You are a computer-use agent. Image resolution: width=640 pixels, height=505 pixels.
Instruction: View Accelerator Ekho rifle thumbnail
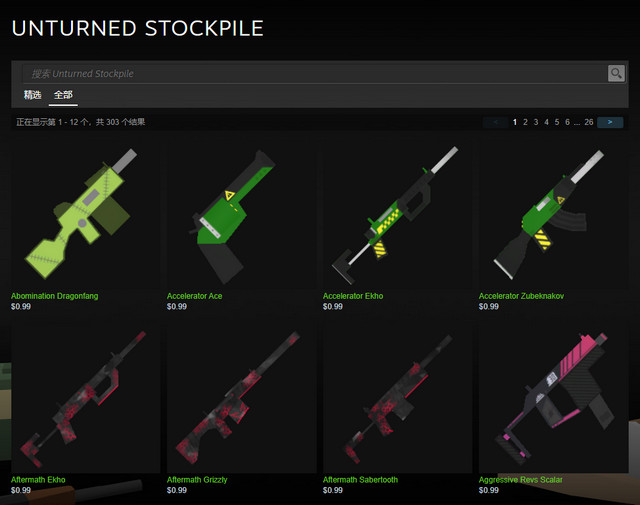point(397,214)
